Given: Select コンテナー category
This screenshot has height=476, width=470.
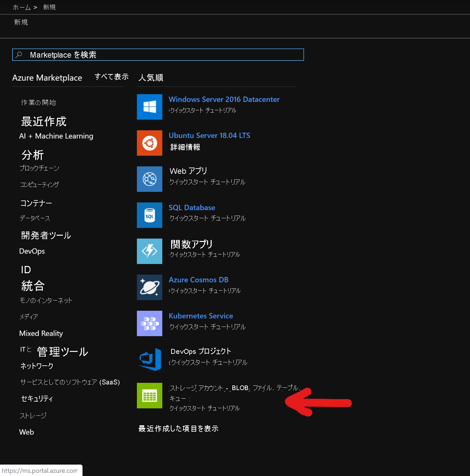Looking at the screenshot, I should (x=36, y=203).
